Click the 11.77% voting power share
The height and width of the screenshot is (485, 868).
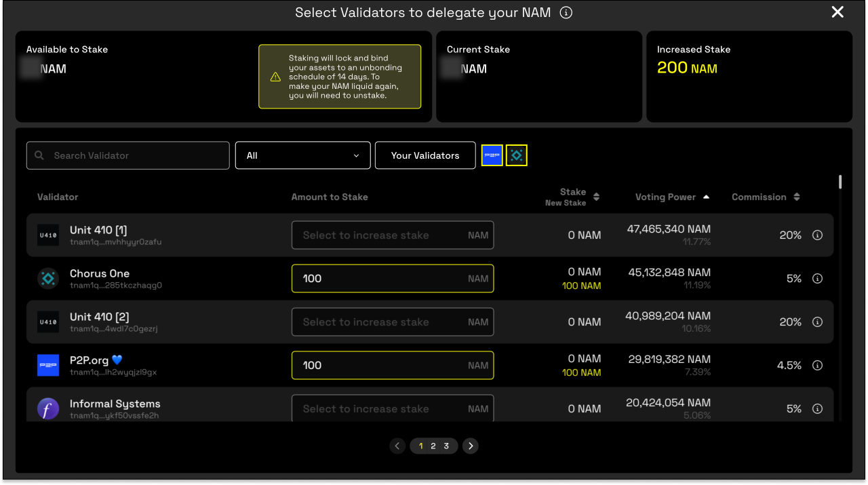tap(697, 241)
